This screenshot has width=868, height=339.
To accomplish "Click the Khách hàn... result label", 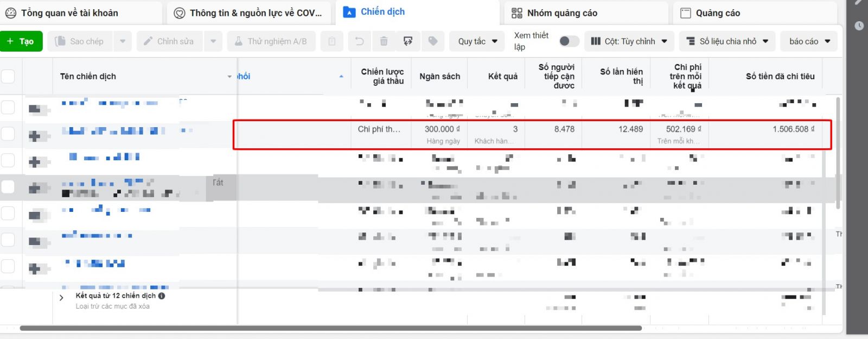I will coord(494,141).
